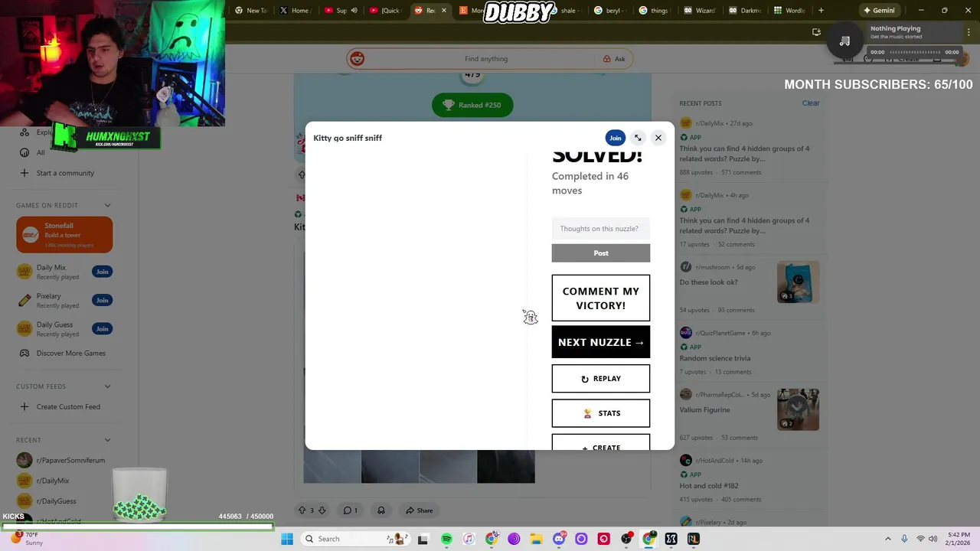Open r/DailyGuess from Recent list
Screen dimensions: 980x551
point(47,501)
